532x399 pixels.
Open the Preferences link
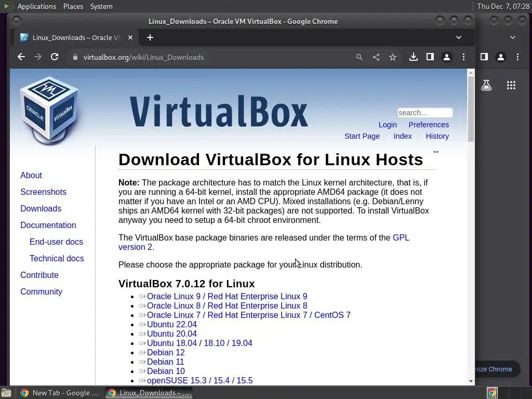tap(429, 125)
